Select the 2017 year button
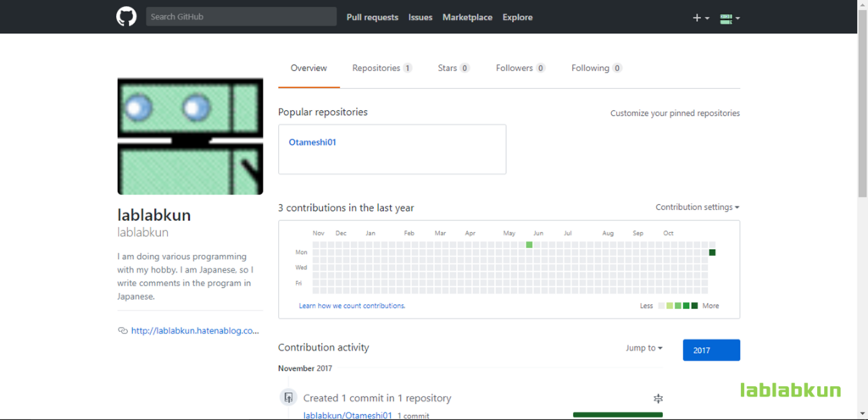The image size is (868, 420). coord(711,351)
